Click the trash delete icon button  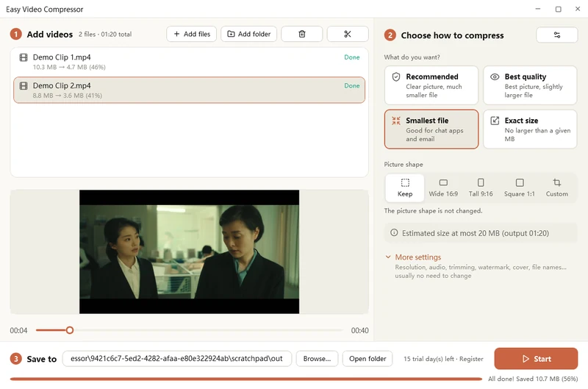pos(301,34)
